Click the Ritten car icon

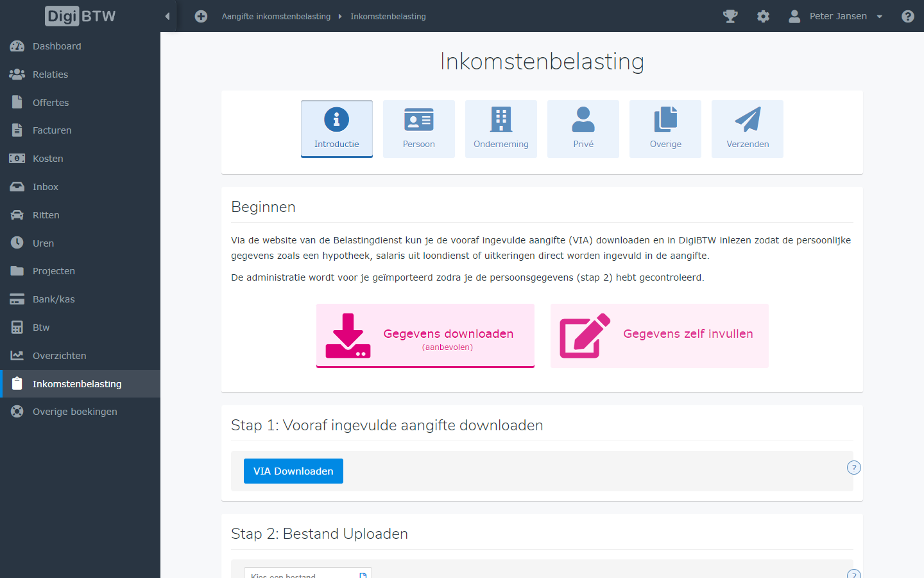[x=17, y=215]
